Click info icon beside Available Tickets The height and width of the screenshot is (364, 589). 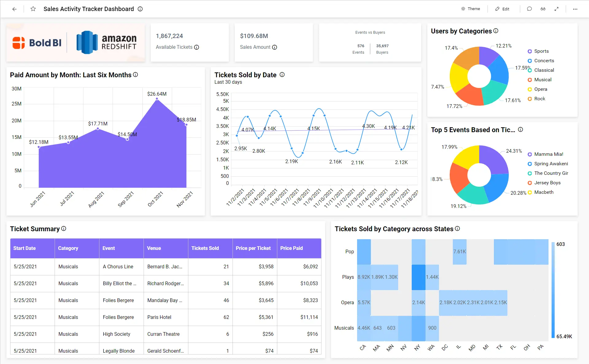197,47
